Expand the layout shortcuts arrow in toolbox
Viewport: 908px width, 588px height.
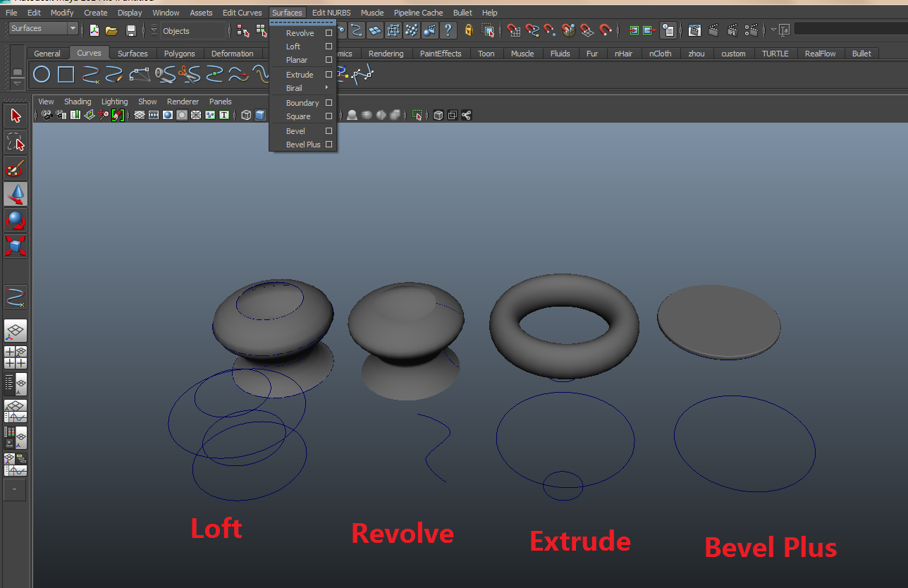(15, 490)
